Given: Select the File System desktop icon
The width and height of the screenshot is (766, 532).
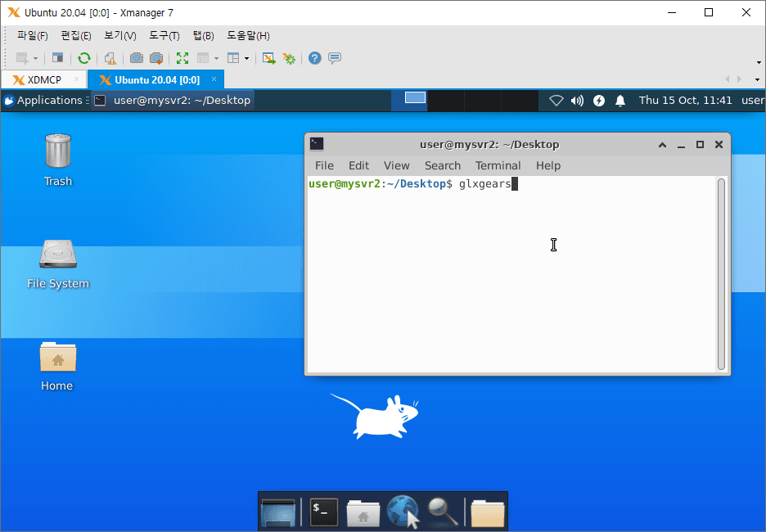Looking at the screenshot, I should (x=58, y=264).
